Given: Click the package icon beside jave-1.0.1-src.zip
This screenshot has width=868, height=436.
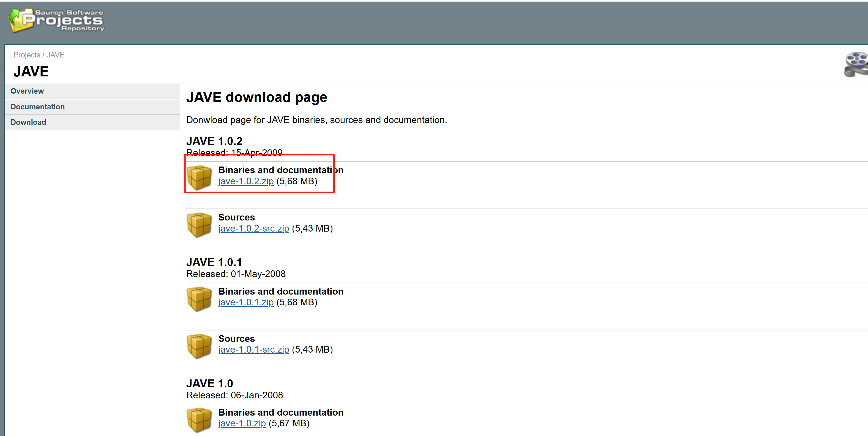Looking at the screenshot, I should click(x=199, y=346).
